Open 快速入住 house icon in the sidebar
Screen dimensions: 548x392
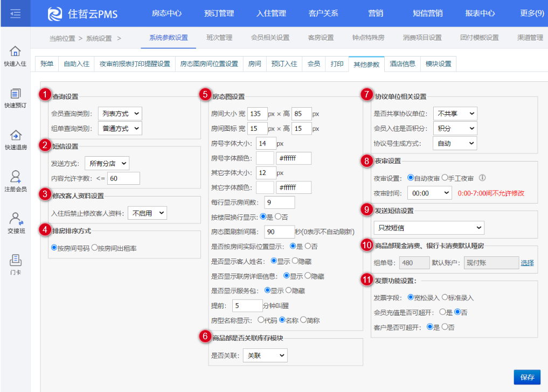(x=15, y=51)
